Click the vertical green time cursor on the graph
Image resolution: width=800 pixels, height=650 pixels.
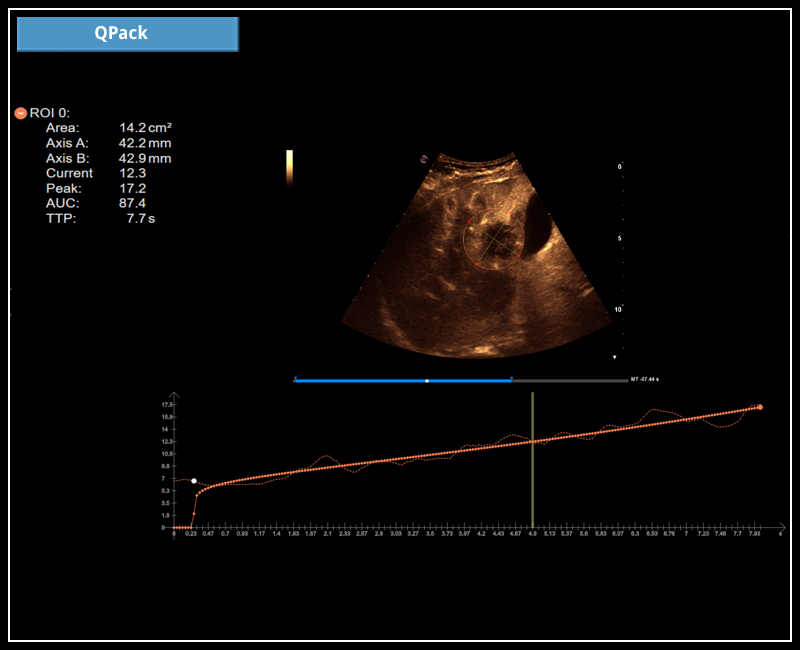(532, 460)
